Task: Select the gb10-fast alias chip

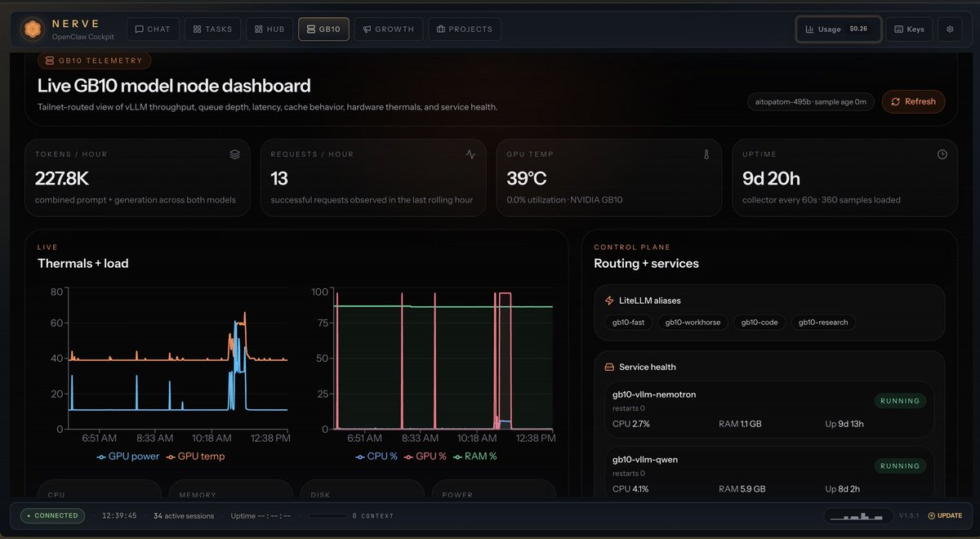Action: 628,322
